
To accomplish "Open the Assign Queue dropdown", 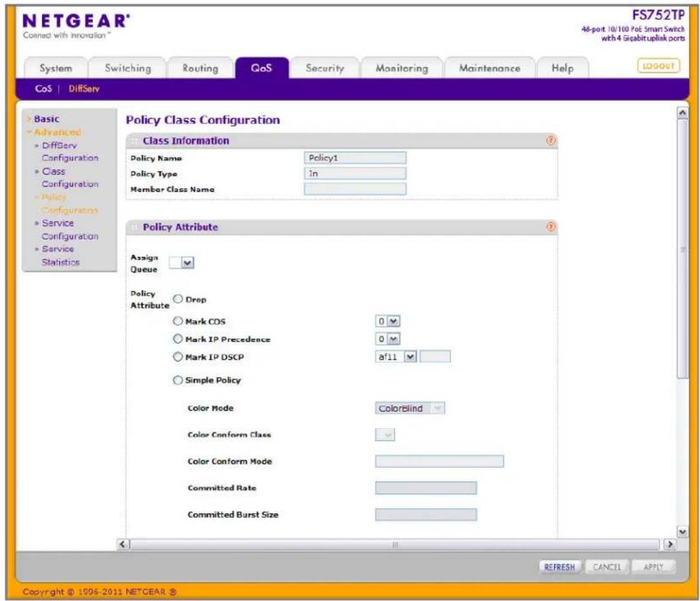I will pos(181,263).
